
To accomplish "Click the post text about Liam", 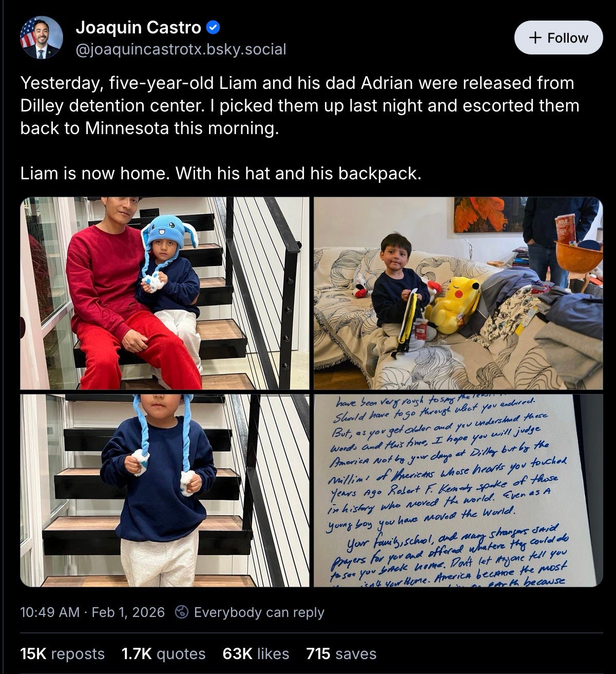I will click(x=300, y=128).
